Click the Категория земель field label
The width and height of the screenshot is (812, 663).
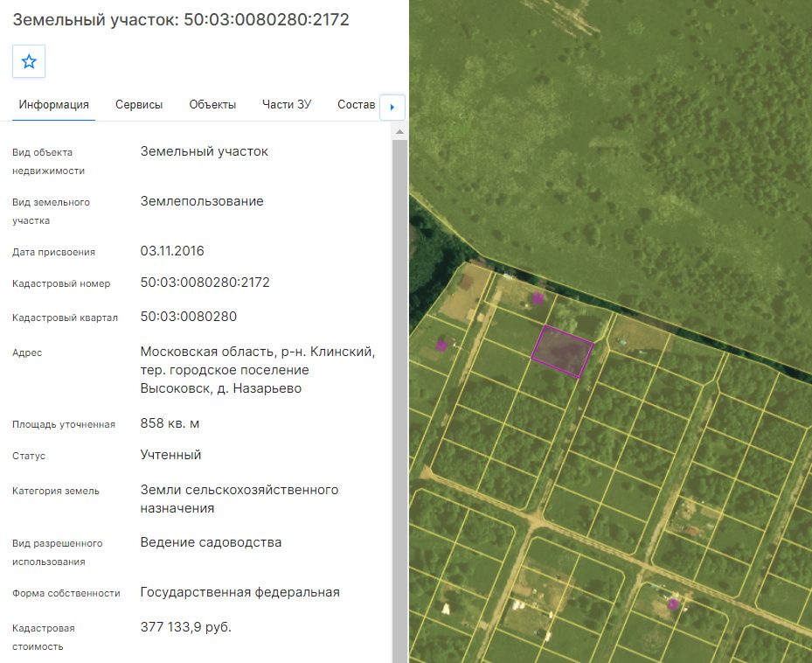56,491
